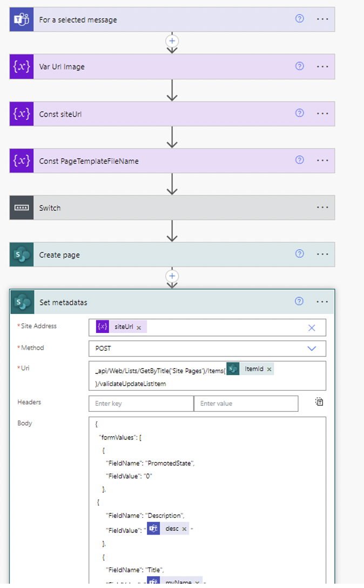Click the {x} icon on Const PageTemplateFileName
Image resolution: width=364 pixels, height=588 pixels.
click(21, 161)
